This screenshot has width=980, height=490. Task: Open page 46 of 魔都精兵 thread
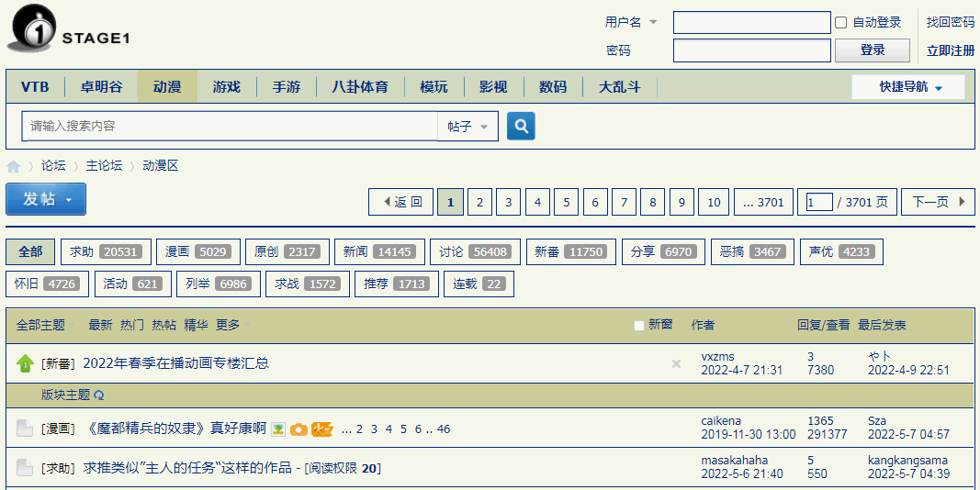tap(444, 429)
